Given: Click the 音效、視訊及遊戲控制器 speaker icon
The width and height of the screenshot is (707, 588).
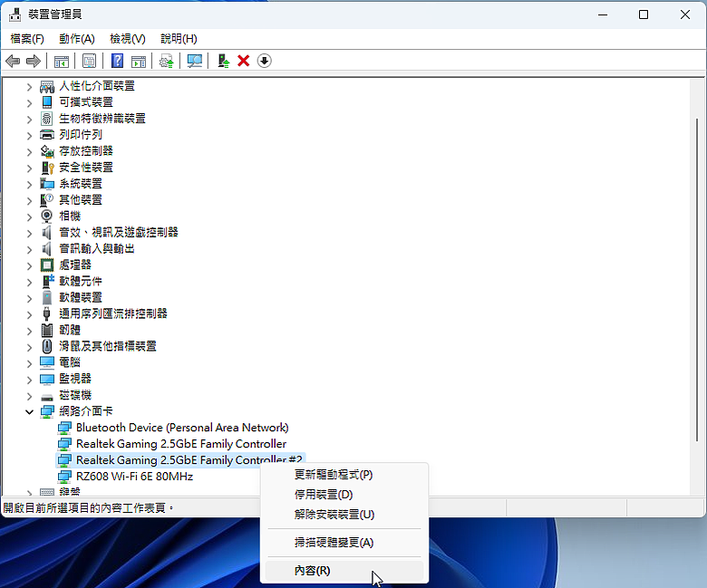Looking at the screenshot, I should coord(47,233).
